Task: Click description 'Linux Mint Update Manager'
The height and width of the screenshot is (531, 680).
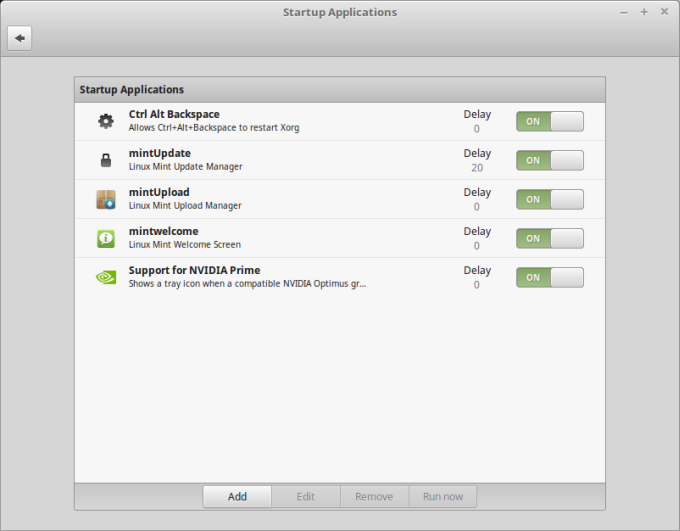Action: click(186, 167)
